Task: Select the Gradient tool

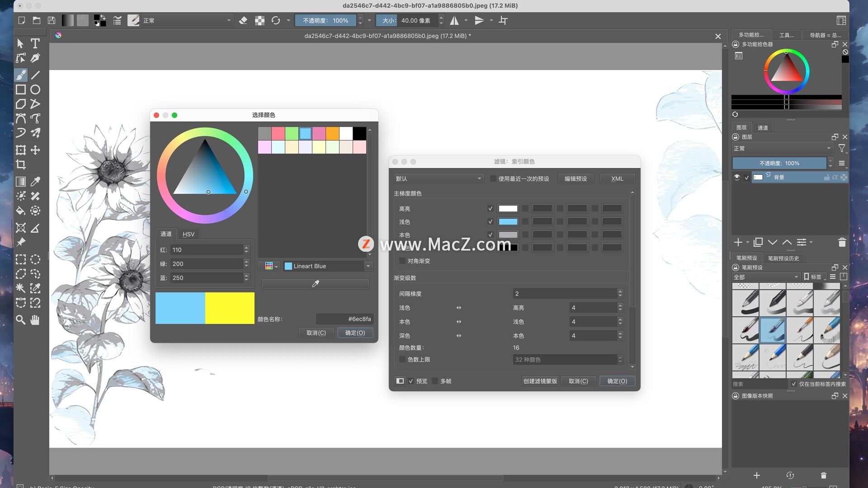Action: pyautogui.click(x=21, y=182)
